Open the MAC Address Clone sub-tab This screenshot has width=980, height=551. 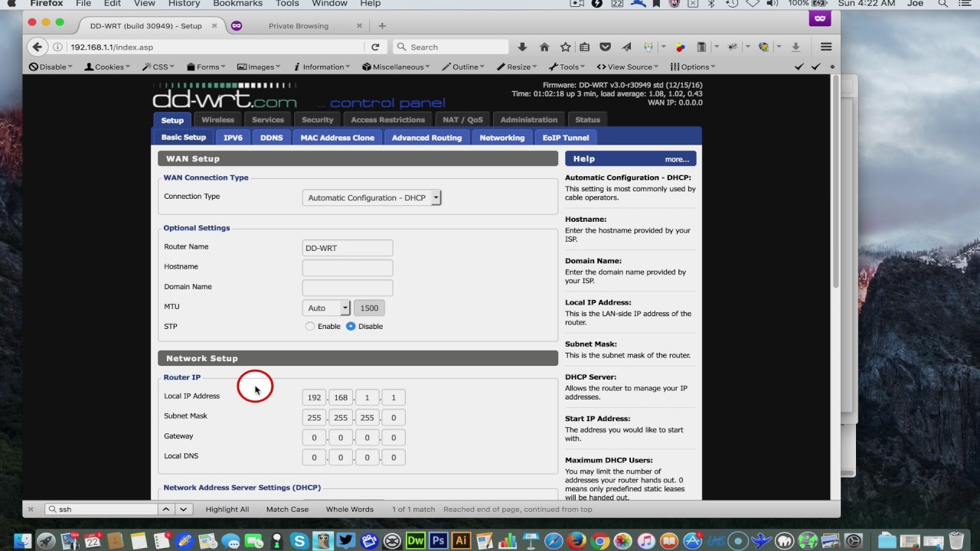coord(338,138)
